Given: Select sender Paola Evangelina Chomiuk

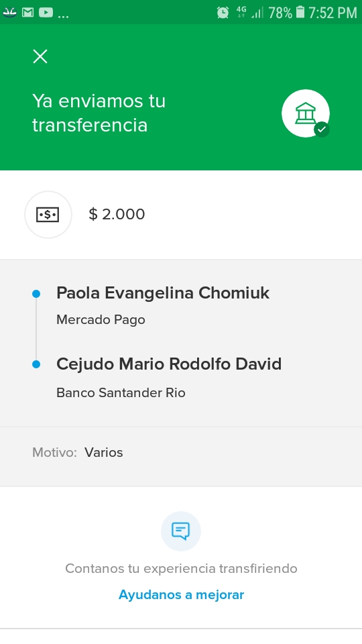Looking at the screenshot, I should 162,293.
